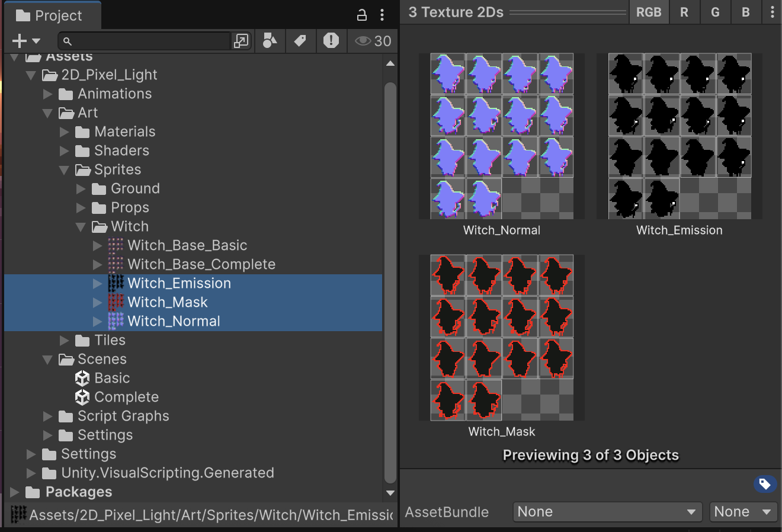
Task: Select the Project tab
Action: coord(51,15)
